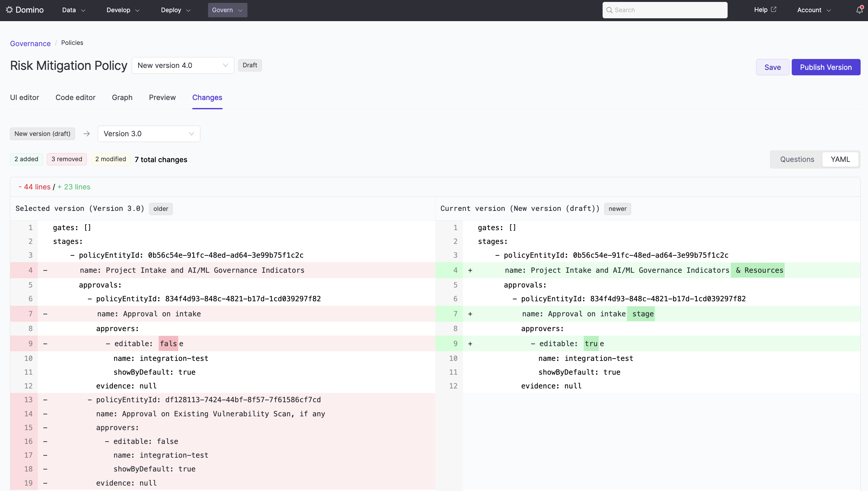
Task: Open the New version 4.0 dropdown
Action: click(x=183, y=65)
